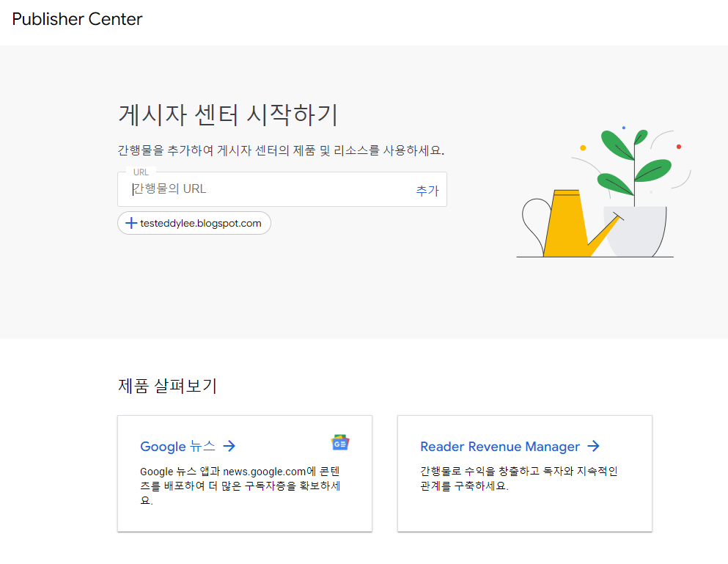Click the 추가 button to add a URL
728x564 pixels.
click(x=427, y=189)
